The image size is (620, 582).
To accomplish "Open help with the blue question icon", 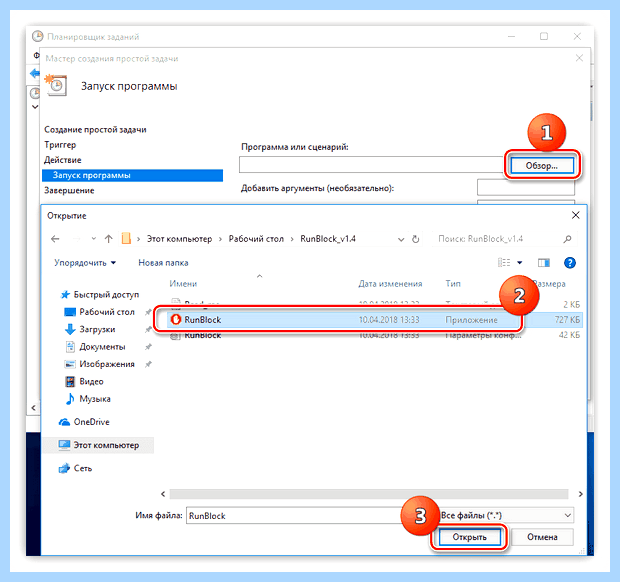I will click(x=570, y=263).
